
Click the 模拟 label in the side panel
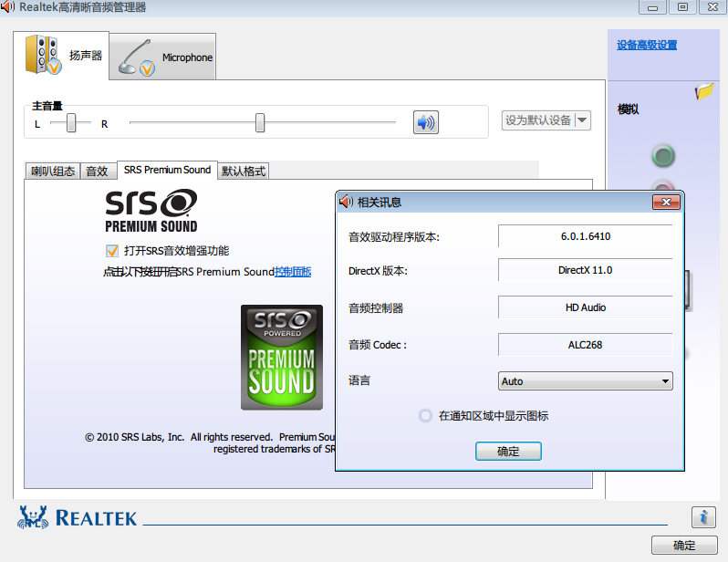tap(629, 109)
